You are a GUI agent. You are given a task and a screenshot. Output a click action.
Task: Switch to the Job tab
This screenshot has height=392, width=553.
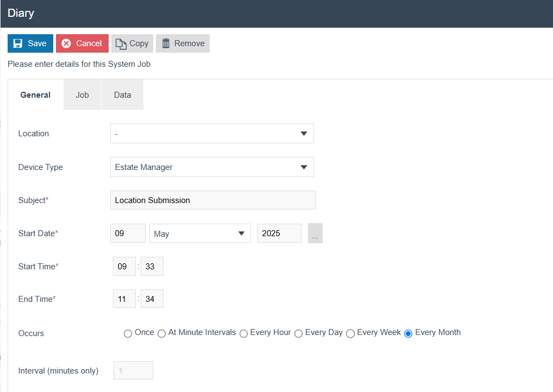82,95
